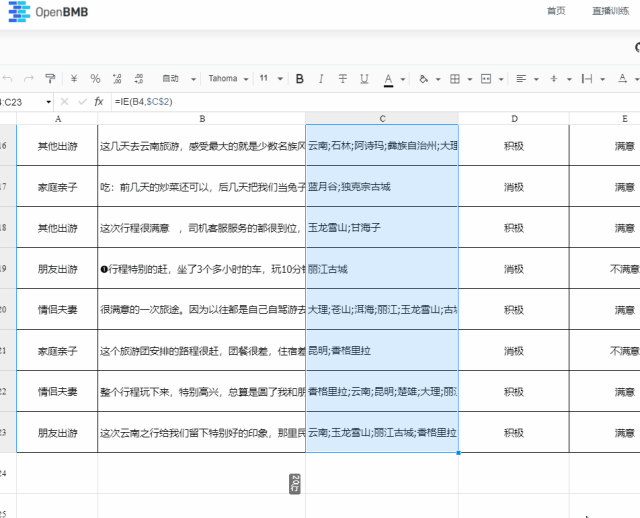This screenshot has height=518, width=640.
Task: Click the text rotation icon
Action: point(622,78)
